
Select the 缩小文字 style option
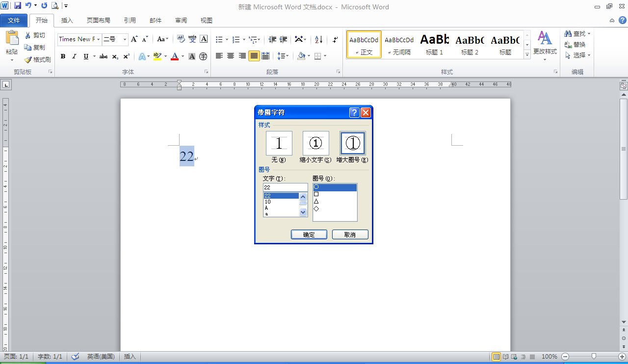pyautogui.click(x=315, y=143)
